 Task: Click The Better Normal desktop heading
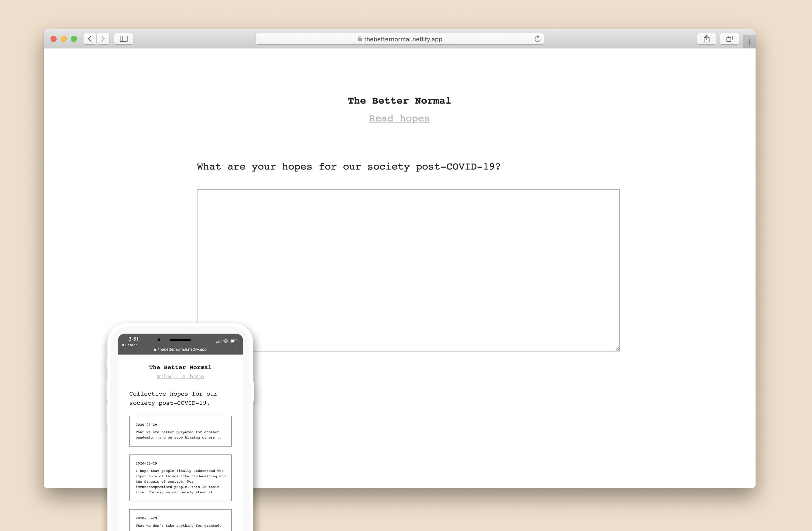click(399, 101)
